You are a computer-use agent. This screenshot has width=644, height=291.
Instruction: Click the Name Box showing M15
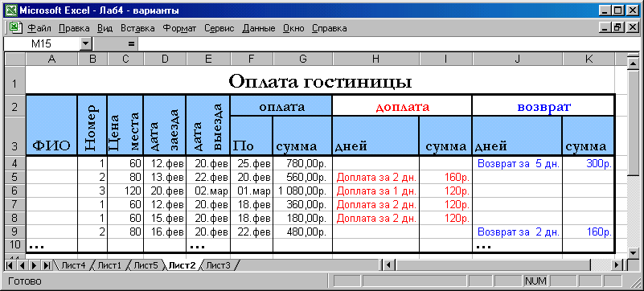[x=42, y=43]
